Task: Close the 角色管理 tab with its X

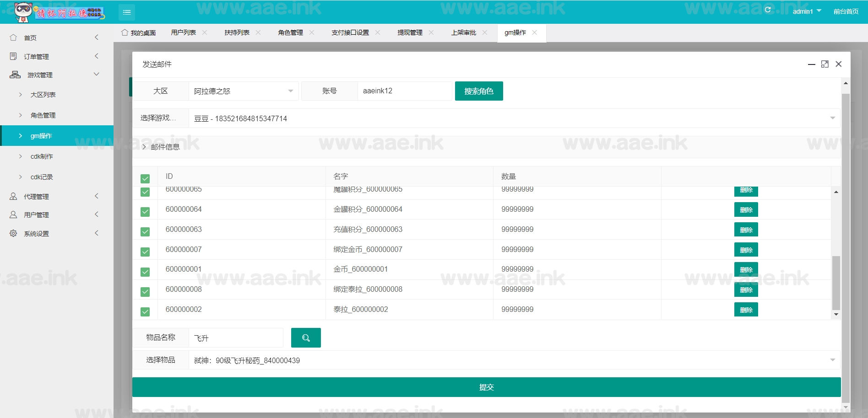Action: [312, 32]
